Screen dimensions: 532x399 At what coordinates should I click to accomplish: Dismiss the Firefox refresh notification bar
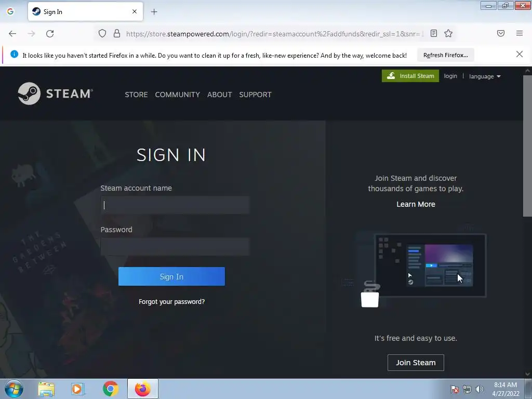click(519, 54)
